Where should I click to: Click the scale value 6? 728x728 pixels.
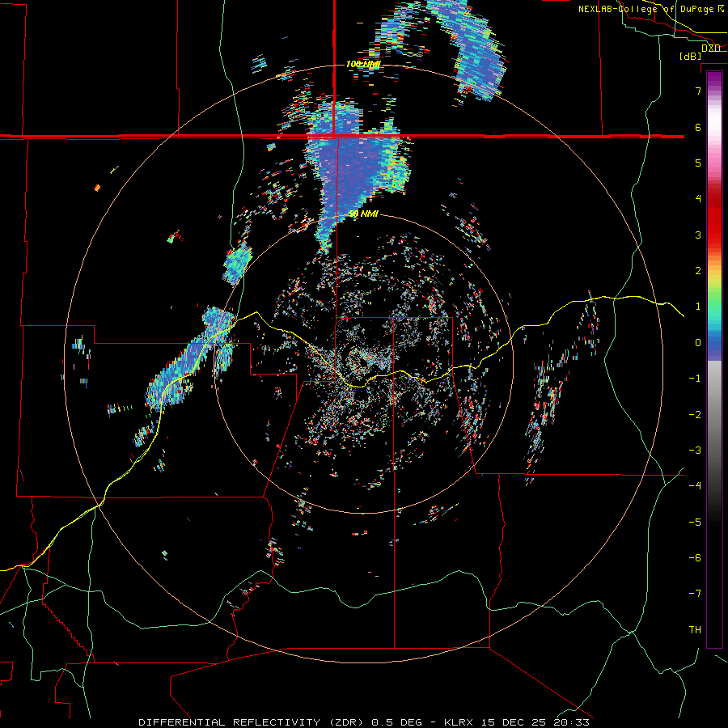(698, 127)
